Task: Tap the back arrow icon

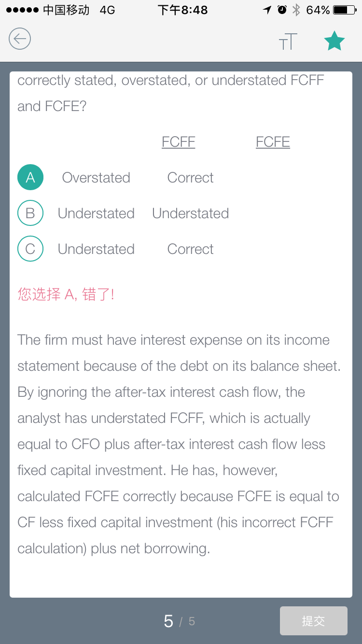Action: pos(20,39)
